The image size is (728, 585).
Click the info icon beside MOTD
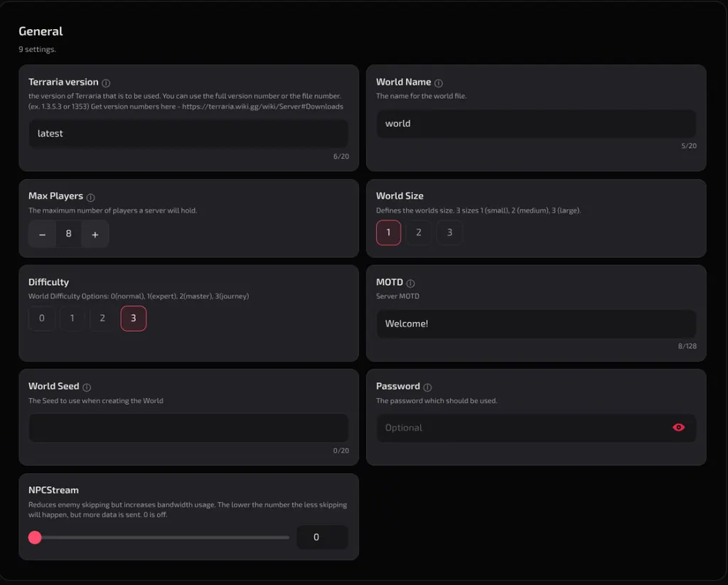point(410,283)
